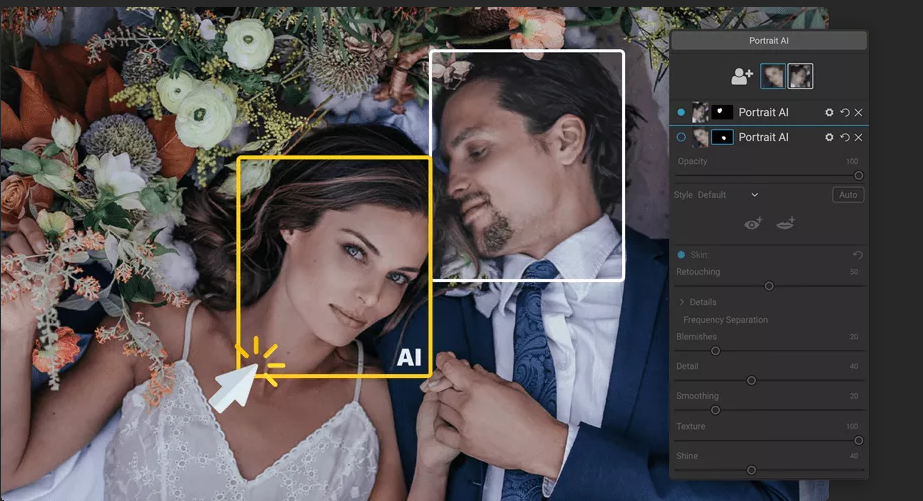This screenshot has width=923, height=501.
Task: Open settings gear of first Portrait AI row
Action: (829, 112)
